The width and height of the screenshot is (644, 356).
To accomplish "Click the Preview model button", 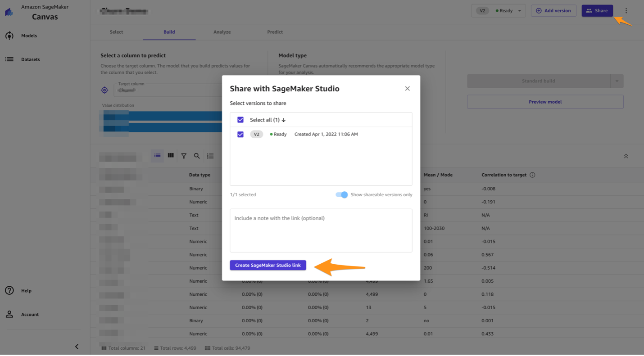I will click(x=545, y=102).
